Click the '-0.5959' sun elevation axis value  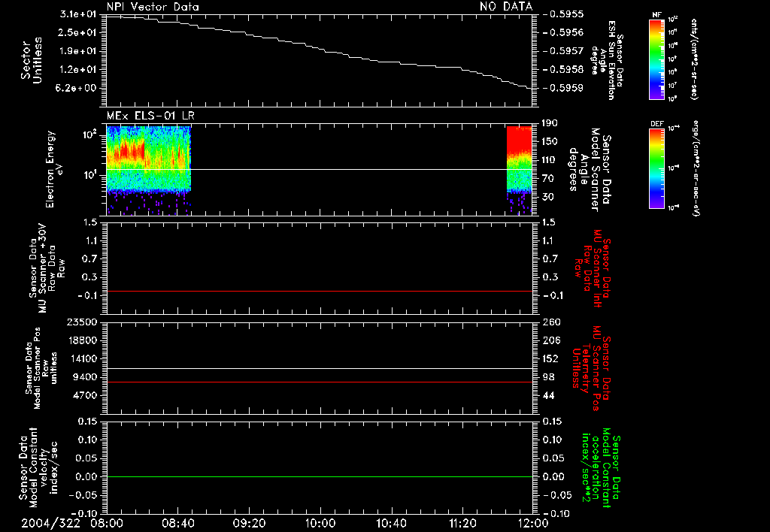(x=564, y=89)
